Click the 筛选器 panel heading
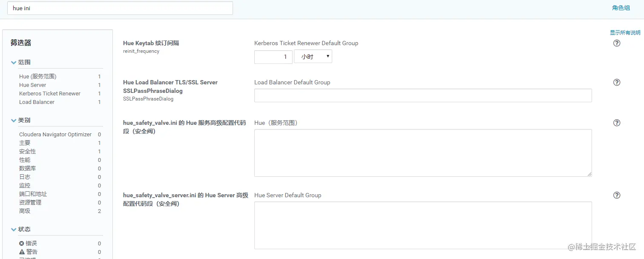Viewport: 644px width, 259px height. coord(21,43)
